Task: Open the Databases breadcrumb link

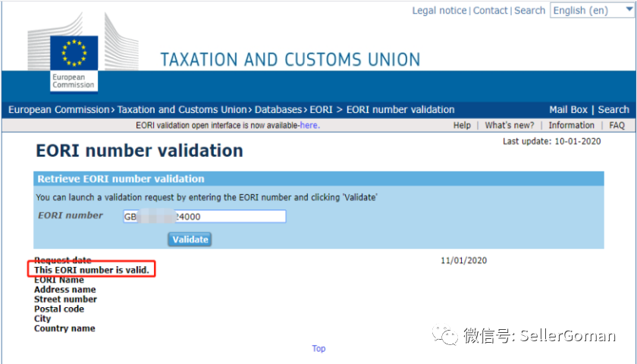Action: [278, 110]
